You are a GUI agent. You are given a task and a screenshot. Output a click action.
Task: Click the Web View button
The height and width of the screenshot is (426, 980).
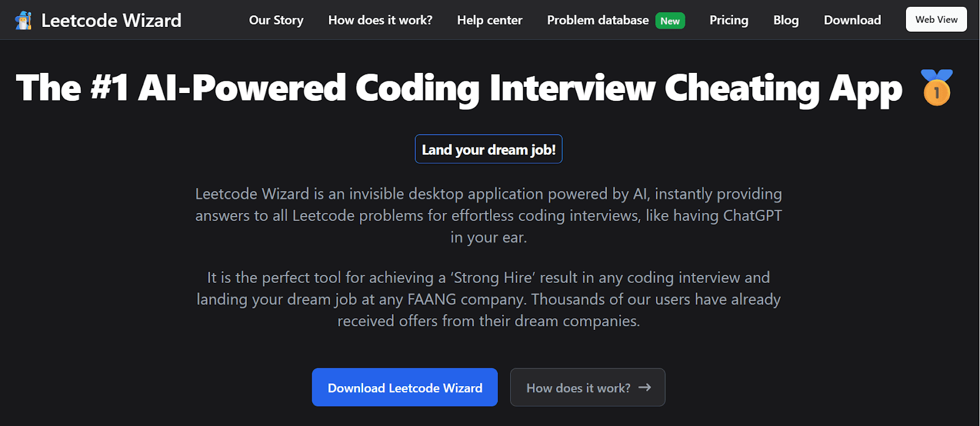coord(936,19)
